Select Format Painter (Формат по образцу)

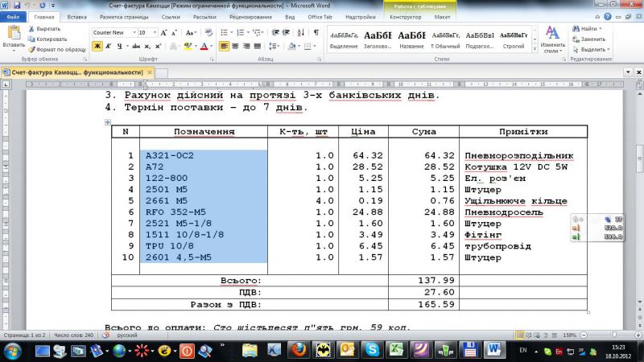point(55,49)
